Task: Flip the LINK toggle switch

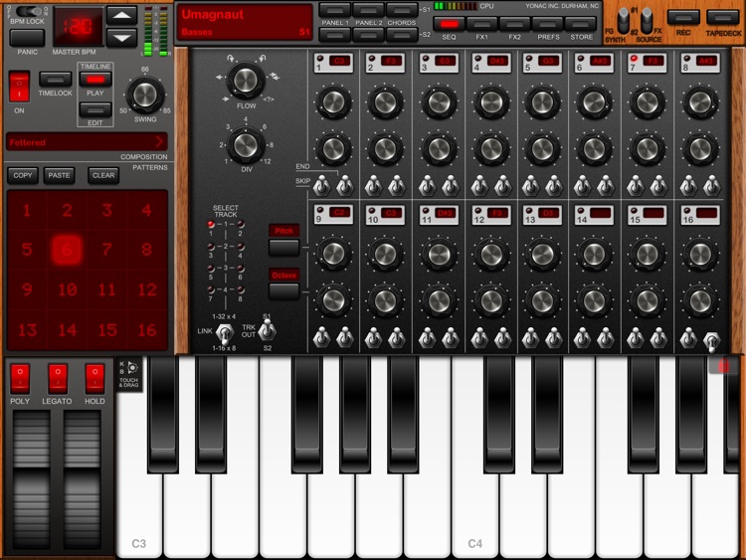Action: click(x=224, y=333)
